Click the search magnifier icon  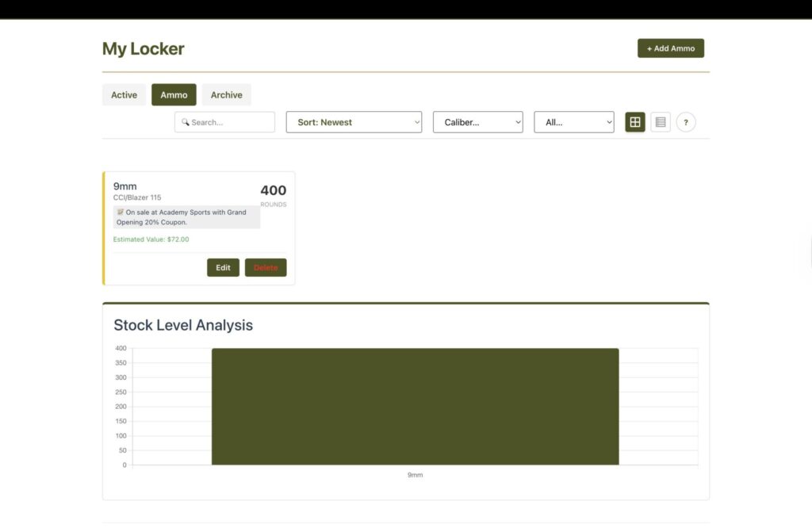pyautogui.click(x=185, y=122)
